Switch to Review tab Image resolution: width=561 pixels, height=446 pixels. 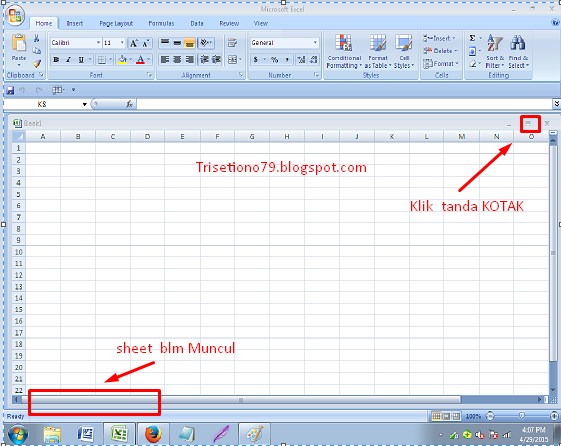click(x=229, y=24)
